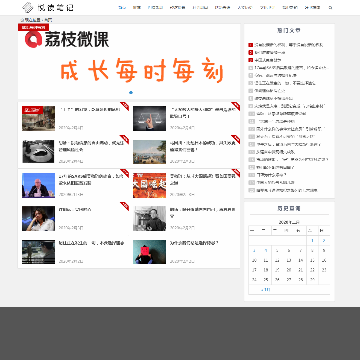This screenshot has width=360, height=360.
Task: Open the second hot article with red badge 2
Action: [x=269, y=52]
